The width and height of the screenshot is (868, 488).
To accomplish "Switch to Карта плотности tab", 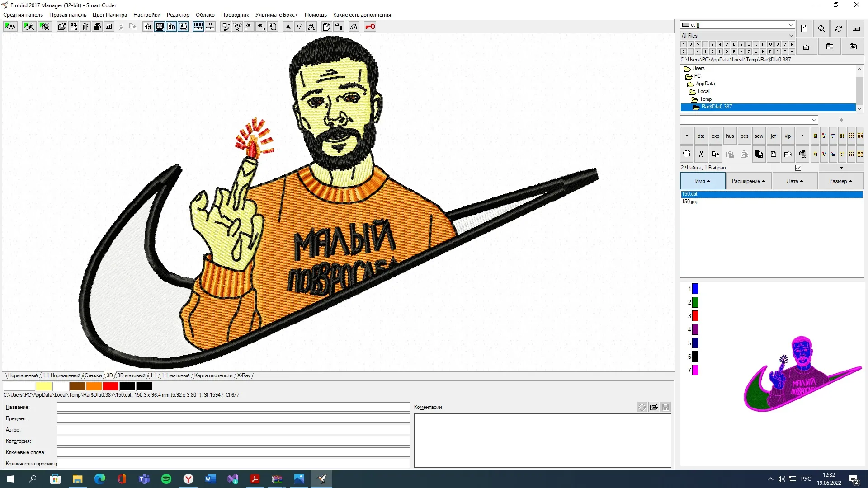I will click(x=213, y=375).
